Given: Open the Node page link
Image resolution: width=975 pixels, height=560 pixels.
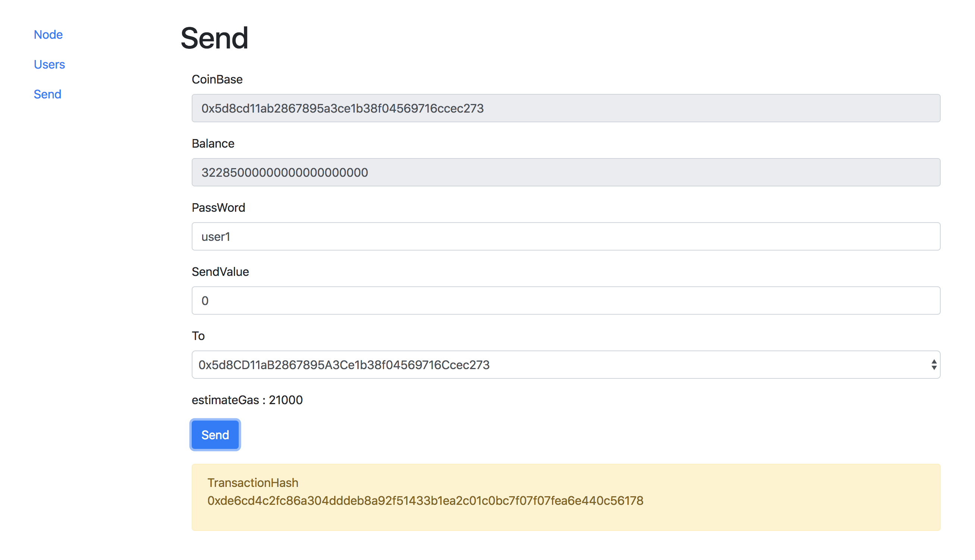Looking at the screenshot, I should [x=48, y=35].
